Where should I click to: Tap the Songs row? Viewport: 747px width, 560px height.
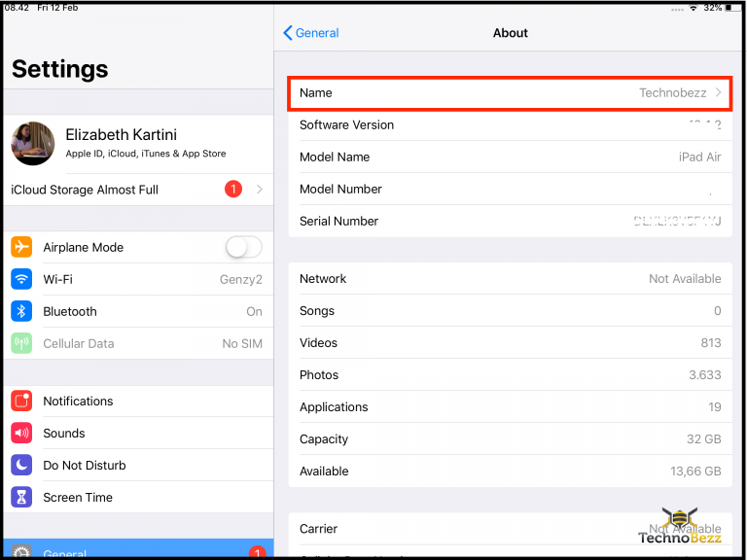(x=511, y=310)
